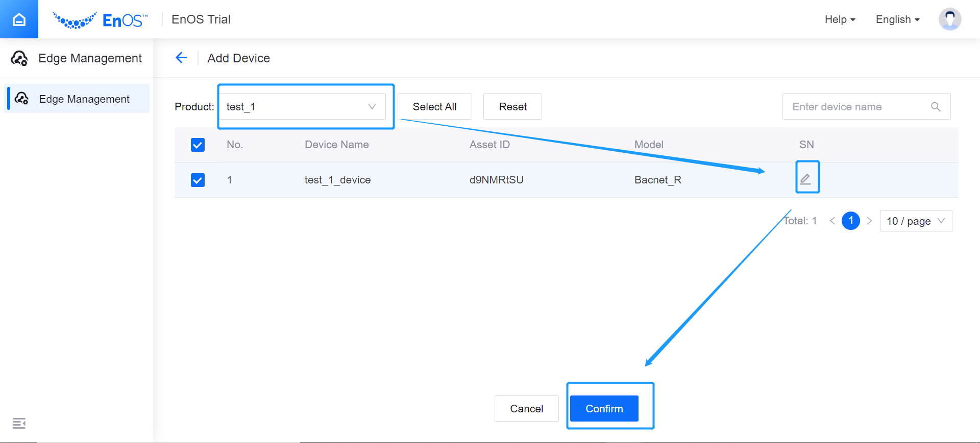Click the back arrow beside Add Device

tap(181, 58)
